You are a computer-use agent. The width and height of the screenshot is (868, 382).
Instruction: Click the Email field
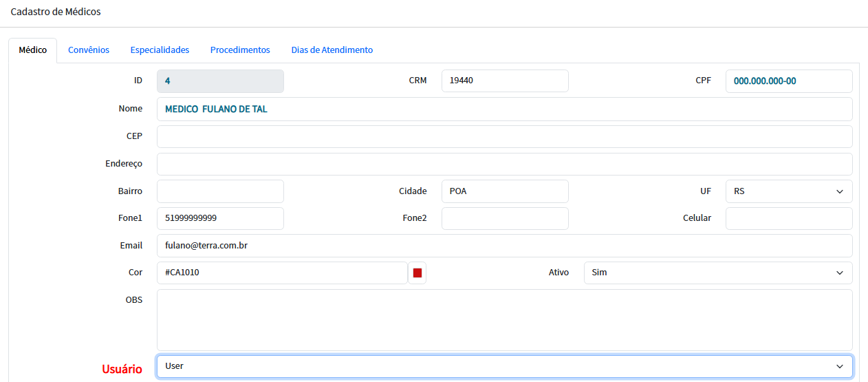click(504, 245)
